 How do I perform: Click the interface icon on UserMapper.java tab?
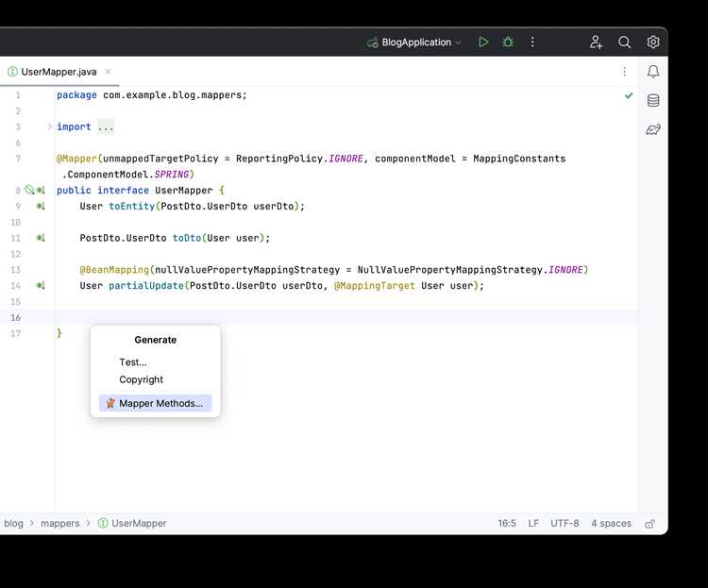pyautogui.click(x=12, y=72)
